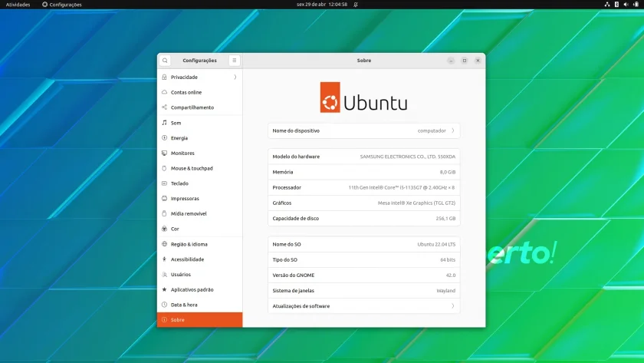Image resolution: width=644 pixels, height=363 pixels.
Task: Click the Modelo do hardware value text
Action: click(407, 157)
